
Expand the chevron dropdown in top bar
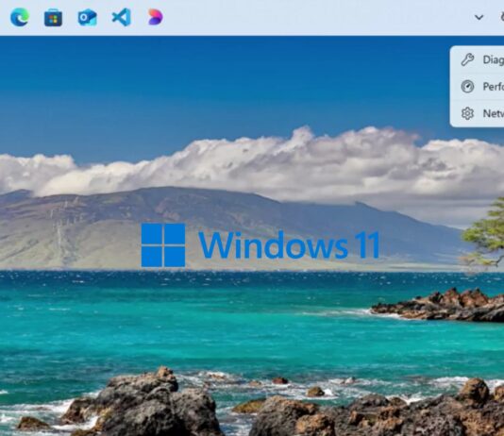point(479,17)
